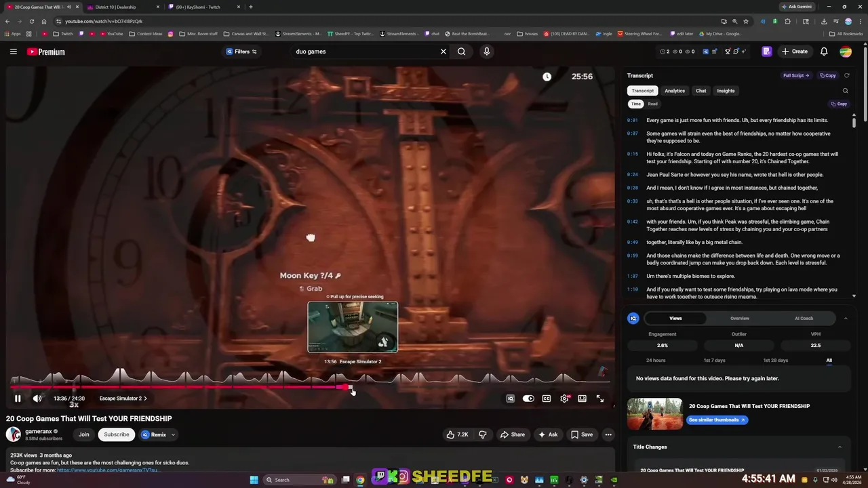Image resolution: width=868 pixels, height=488 pixels.
Task: Click the chat bubble icon in extension toolbar
Action: pos(736,52)
